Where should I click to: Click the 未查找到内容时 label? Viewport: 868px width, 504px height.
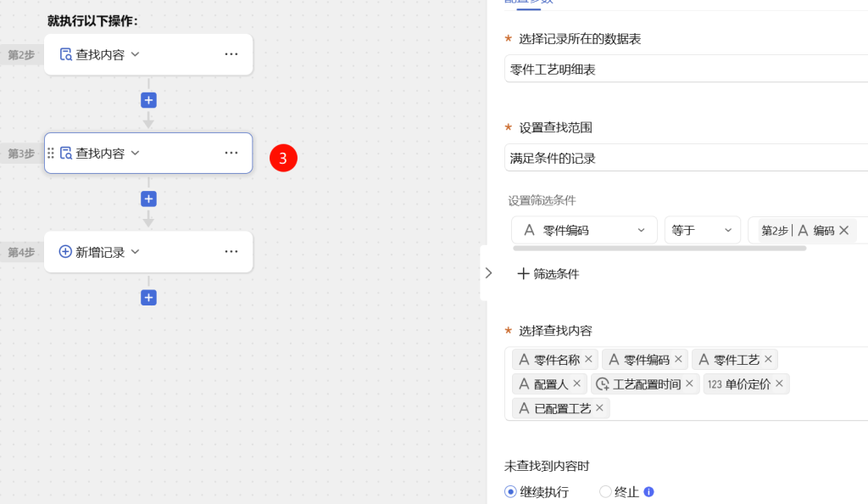(x=547, y=466)
